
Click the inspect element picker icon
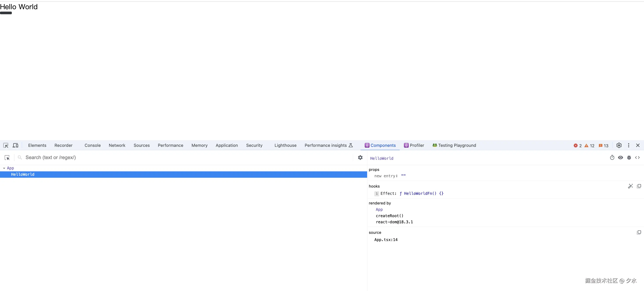pos(6,145)
